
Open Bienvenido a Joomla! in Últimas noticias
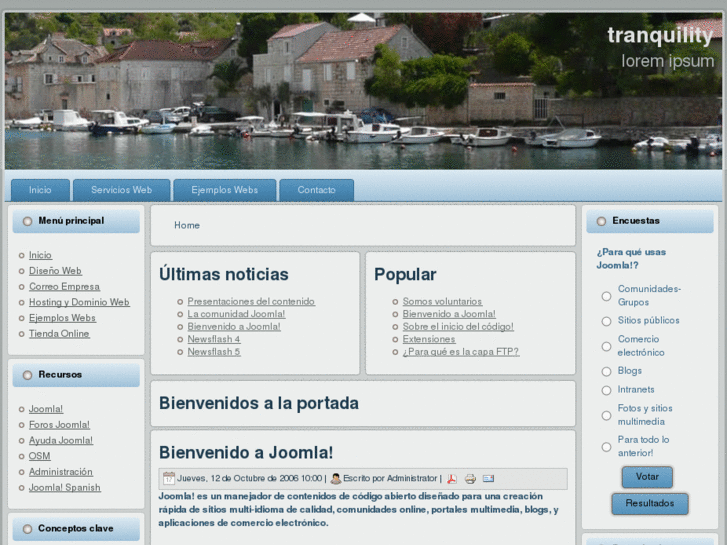[234, 327]
